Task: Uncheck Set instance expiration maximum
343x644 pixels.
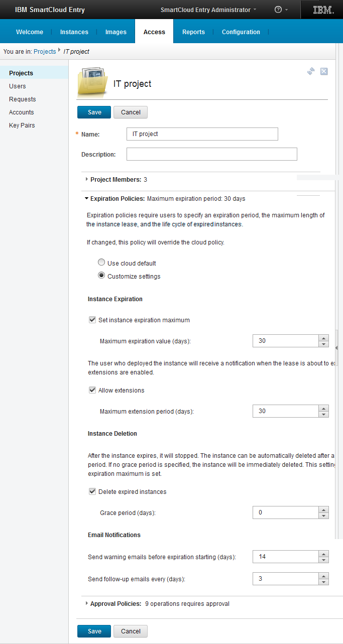Action: [x=92, y=320]
